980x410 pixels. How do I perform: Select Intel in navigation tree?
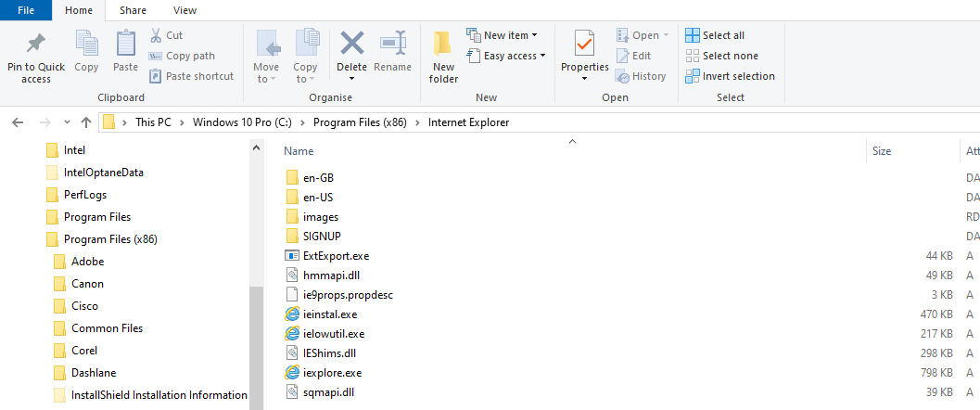coord(67,150)
